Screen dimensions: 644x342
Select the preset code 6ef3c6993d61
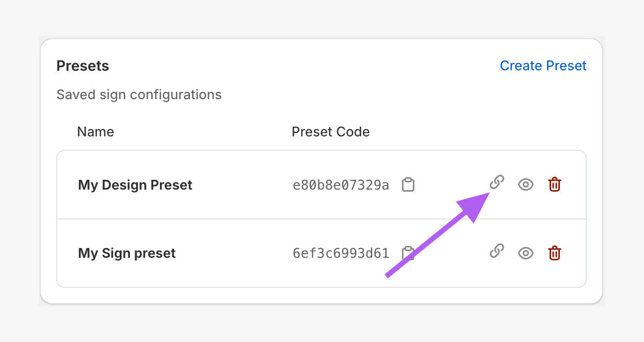click(341, 253)
